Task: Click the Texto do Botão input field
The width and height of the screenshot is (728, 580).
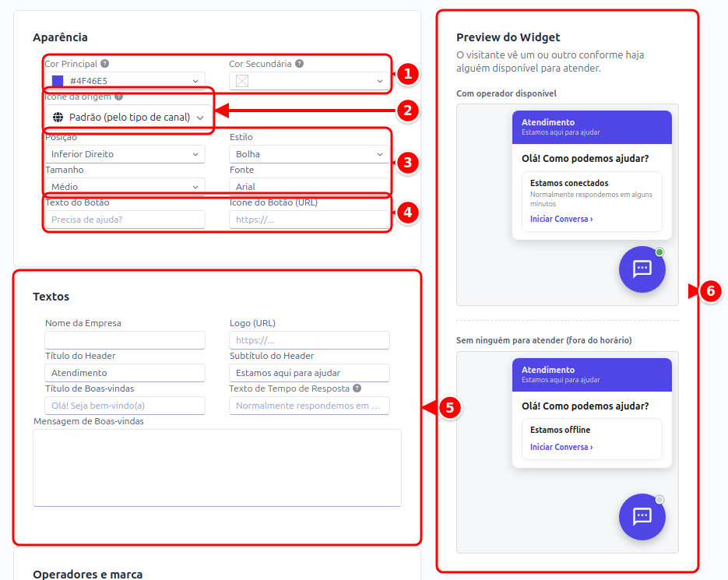Action: (125, 220)
